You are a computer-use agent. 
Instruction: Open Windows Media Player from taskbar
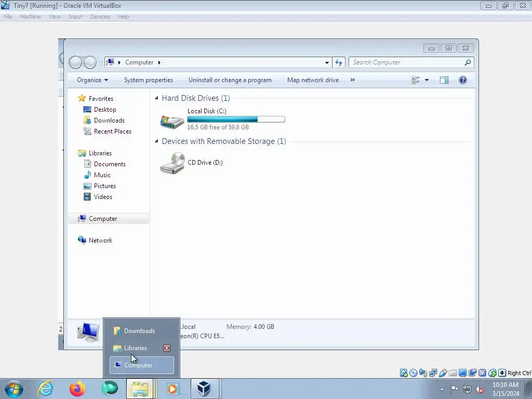[172, 389]
